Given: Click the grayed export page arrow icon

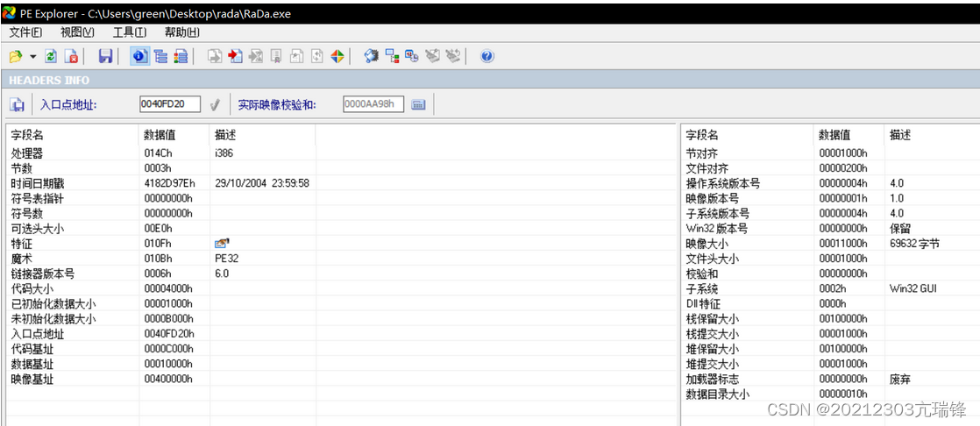Looking at the screenshot, I should 215,57.
